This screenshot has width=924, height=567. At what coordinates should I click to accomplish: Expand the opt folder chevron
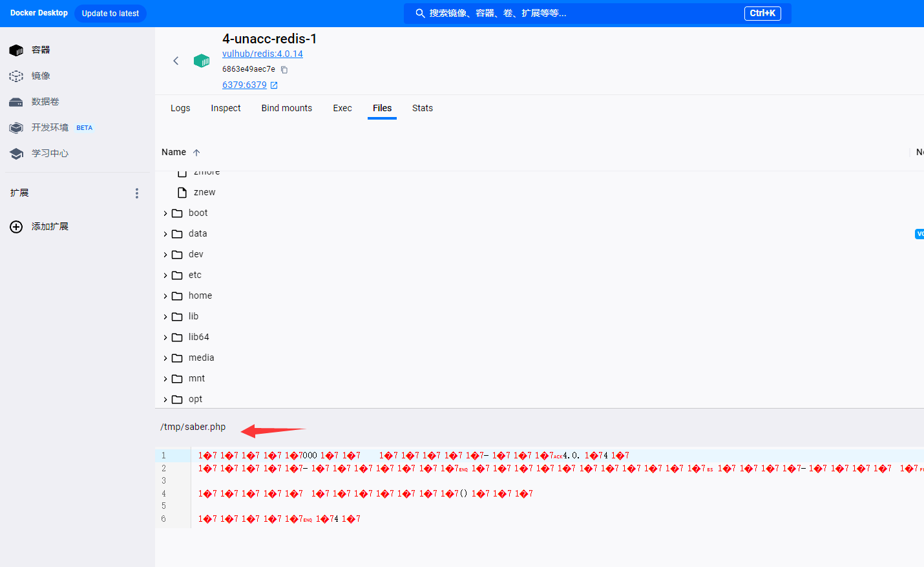pos(165,400)
